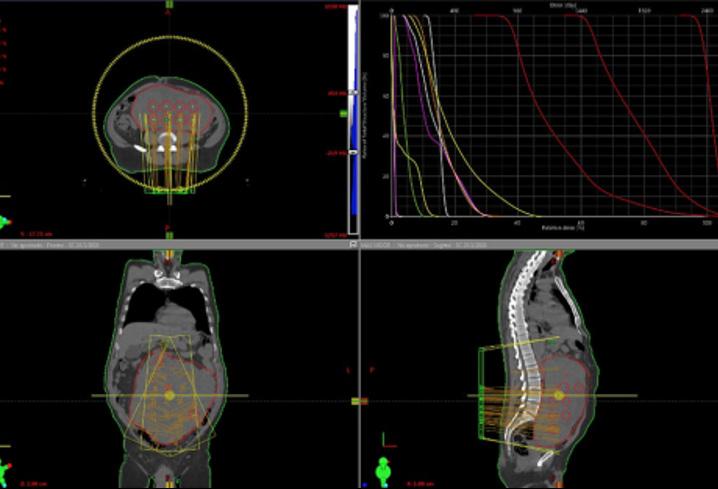Image resolution: width=718 pixels, height=489 pixels.
Task: Click the middle red DVH curve
Action: (632, 114)
